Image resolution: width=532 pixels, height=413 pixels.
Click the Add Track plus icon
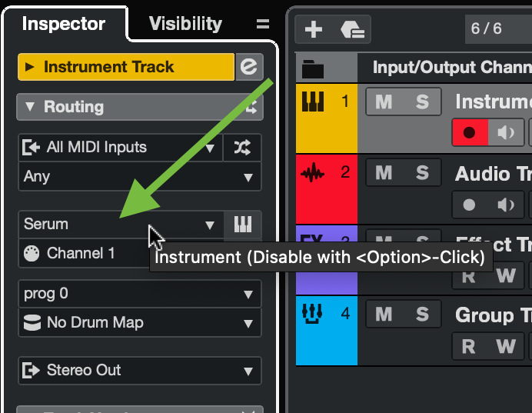313,29
